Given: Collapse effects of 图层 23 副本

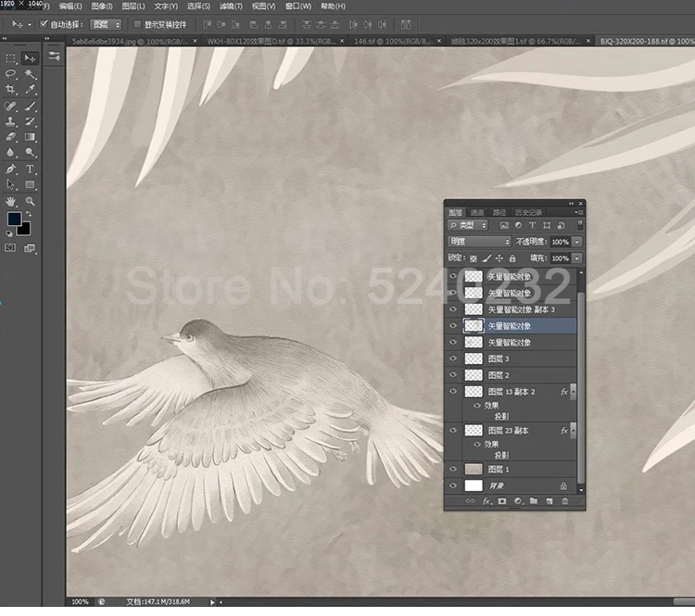Looking at the screenshot, I should coord(573,431).
